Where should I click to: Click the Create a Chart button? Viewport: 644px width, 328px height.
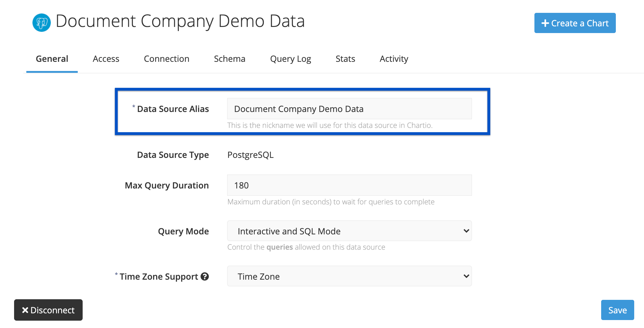click(575, 23)
